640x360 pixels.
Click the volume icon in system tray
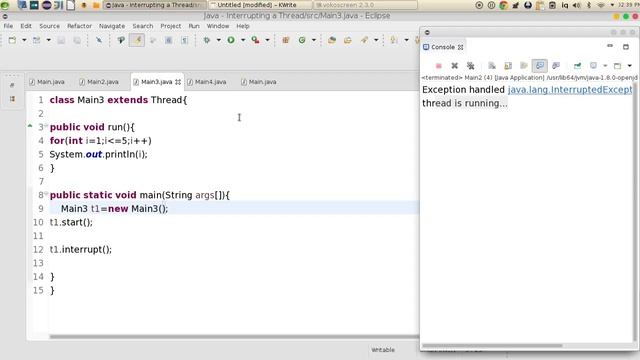576,5
